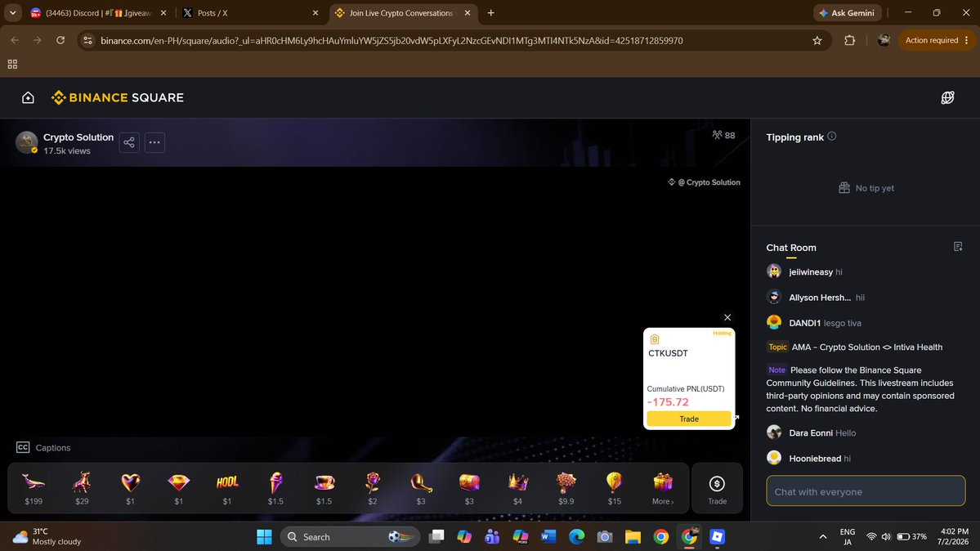Reload the Binance page
This screenshot has width=980, height=551.
point(60,40)
